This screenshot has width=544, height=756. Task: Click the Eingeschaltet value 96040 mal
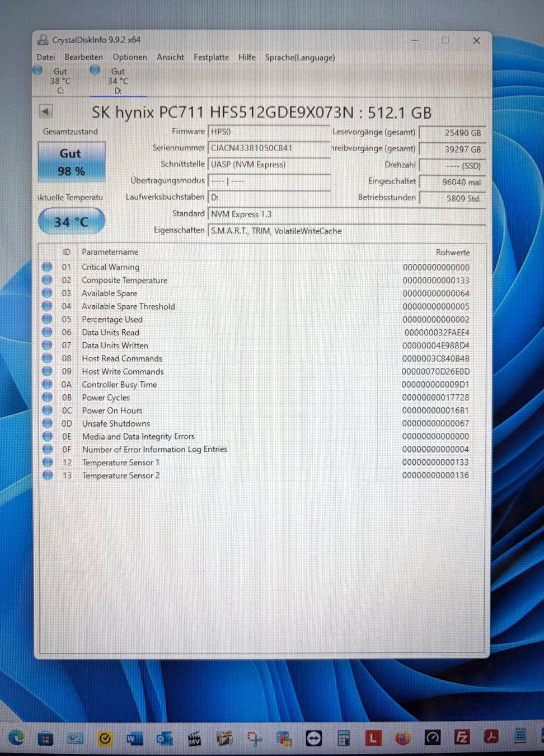(x=452, y=183)
